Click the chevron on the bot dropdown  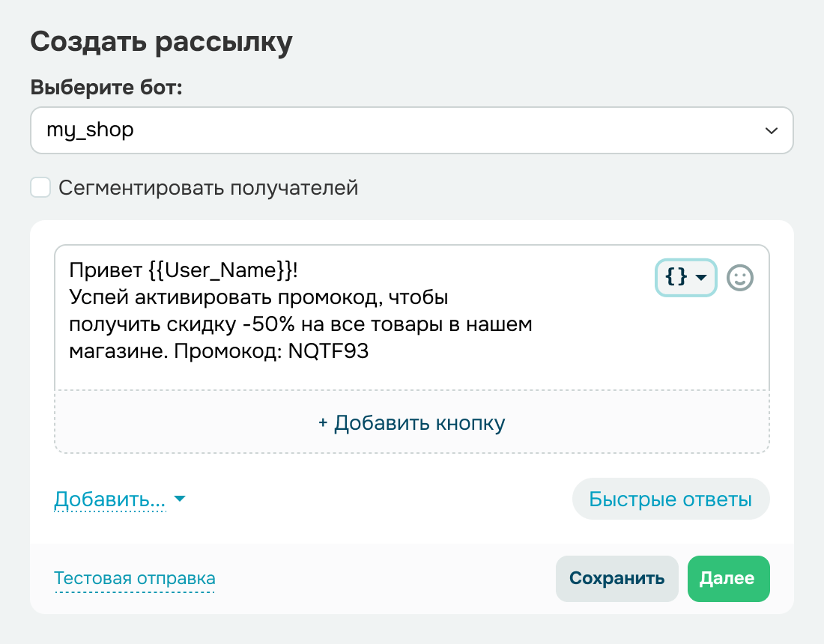pyautogui.click(x=771, y=131)
